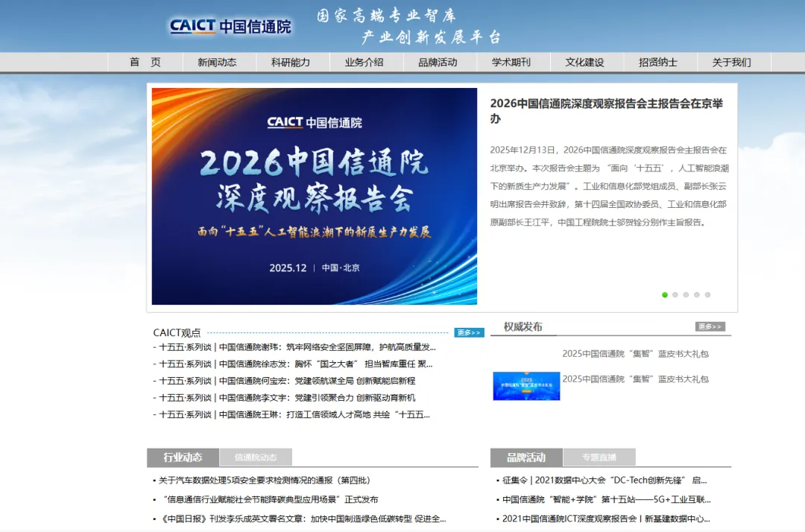Screen dimensions: 805x532
Task: Switch to the 行业动态 tab
Action: pyautogui.click(x=183, y=457)
